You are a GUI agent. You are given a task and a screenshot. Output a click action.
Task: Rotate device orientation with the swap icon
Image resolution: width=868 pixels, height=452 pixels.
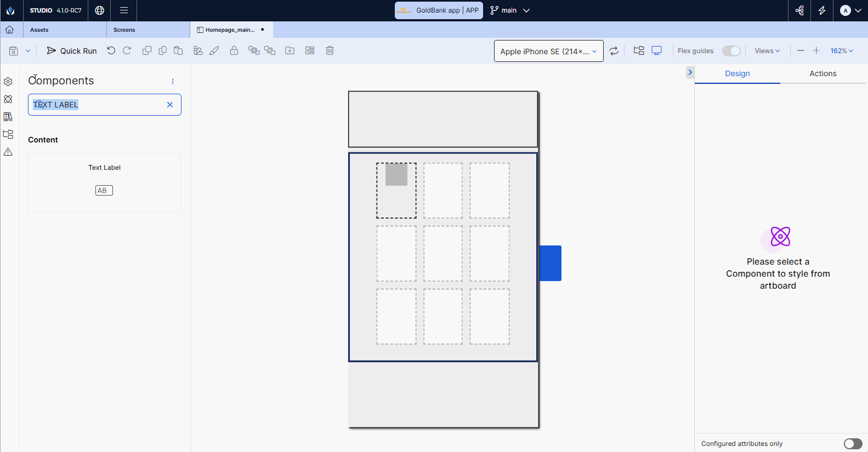[x=614, y=51]
